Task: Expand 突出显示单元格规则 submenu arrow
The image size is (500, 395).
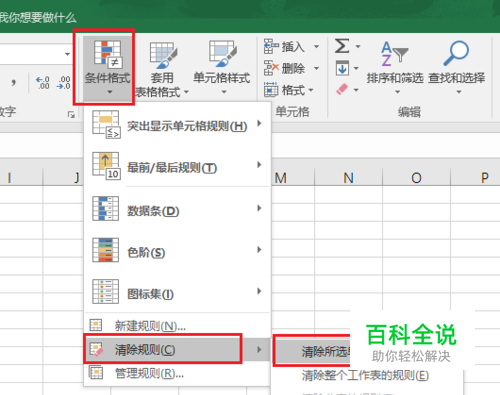Action: (259, 123)
